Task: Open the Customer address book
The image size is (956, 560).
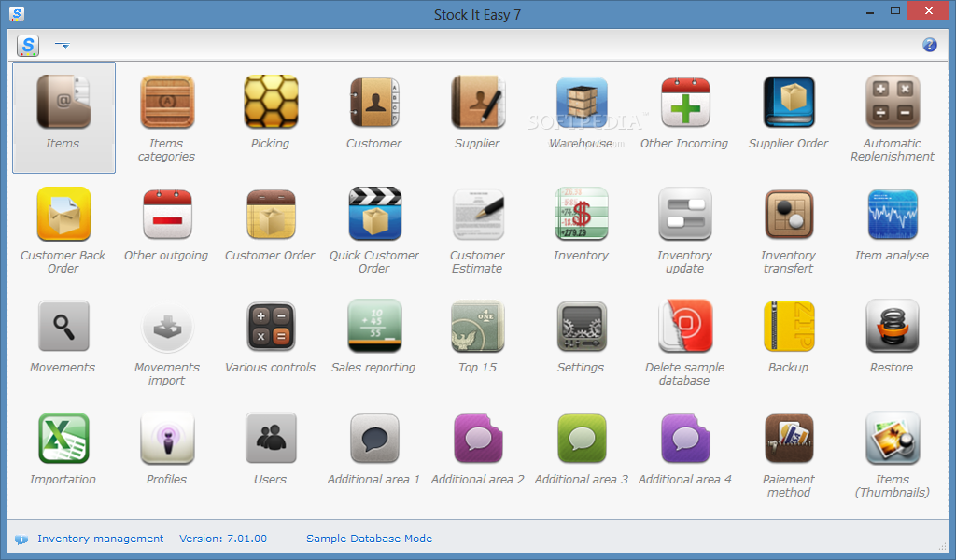Action: click(x=374, y=103)
